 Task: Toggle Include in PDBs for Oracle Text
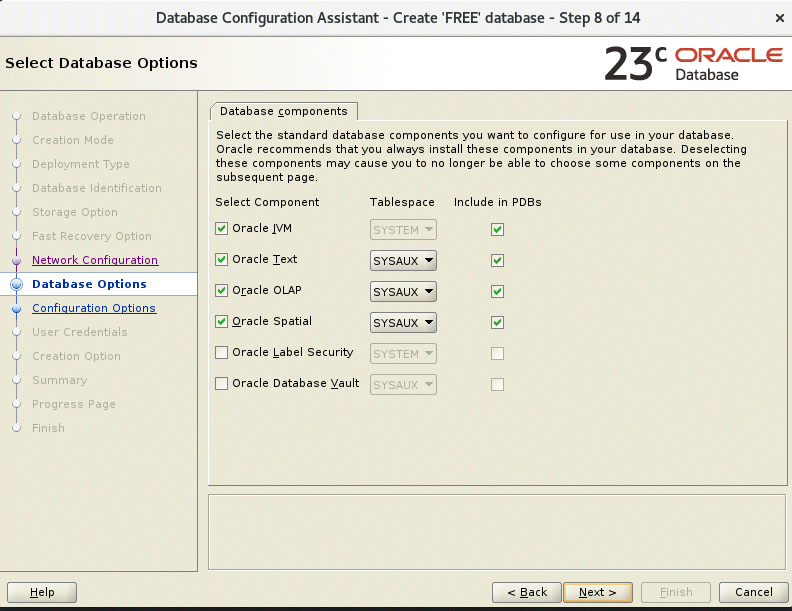[x=497, y=260]
